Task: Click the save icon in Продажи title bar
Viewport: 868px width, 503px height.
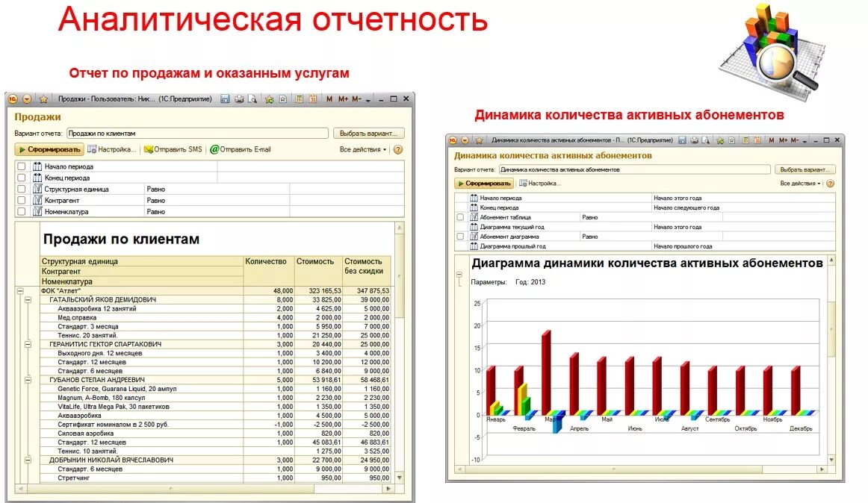Action: [225, 99]
